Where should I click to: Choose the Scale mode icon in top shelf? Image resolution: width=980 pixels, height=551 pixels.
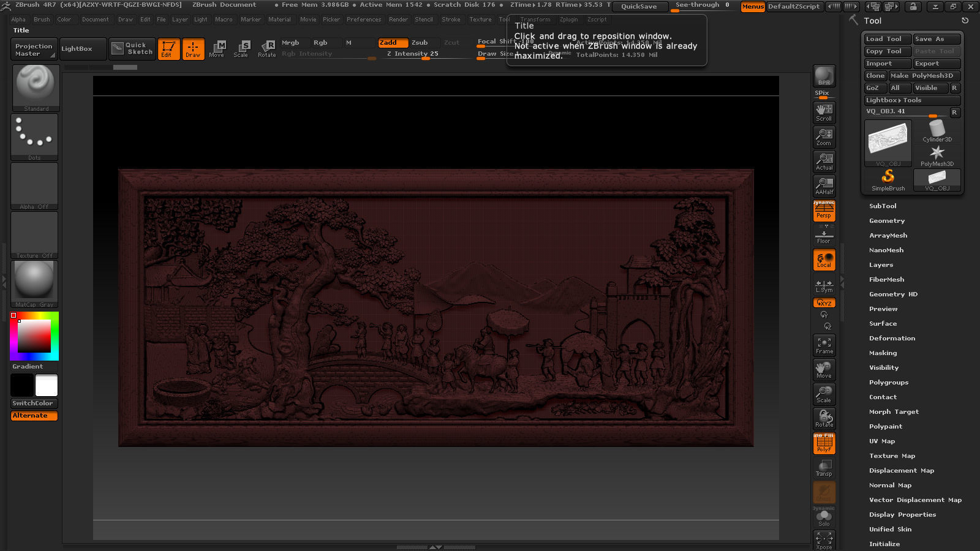tap(241, 49)
